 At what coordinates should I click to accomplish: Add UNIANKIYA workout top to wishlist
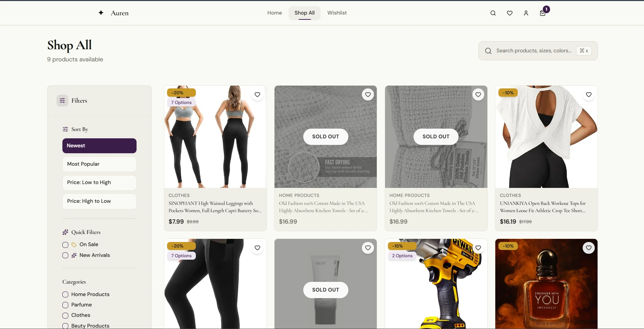(589, 95)
